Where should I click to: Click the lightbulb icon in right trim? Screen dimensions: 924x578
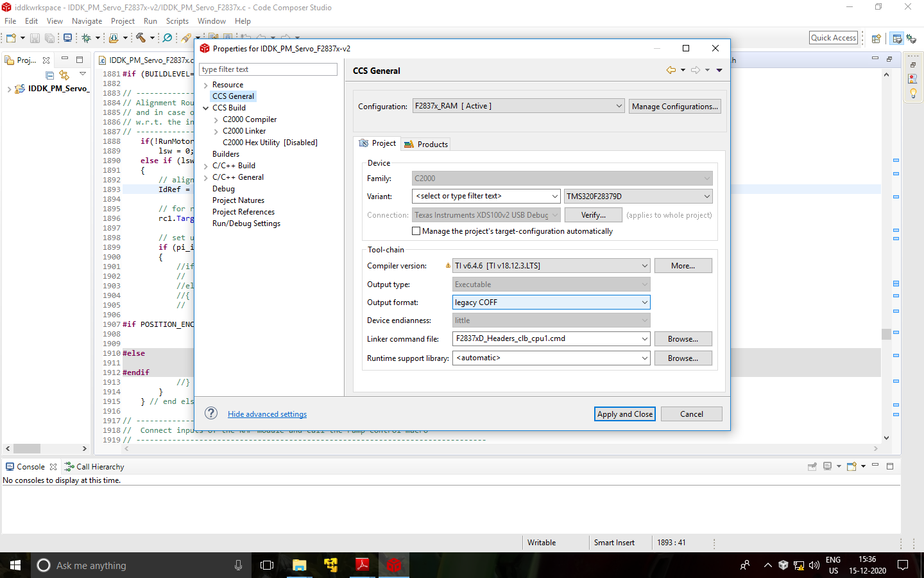pos(913,93)
